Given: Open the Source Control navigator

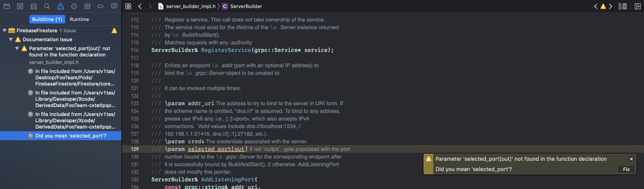Looking at the screenshot, I should pos(20,7).
